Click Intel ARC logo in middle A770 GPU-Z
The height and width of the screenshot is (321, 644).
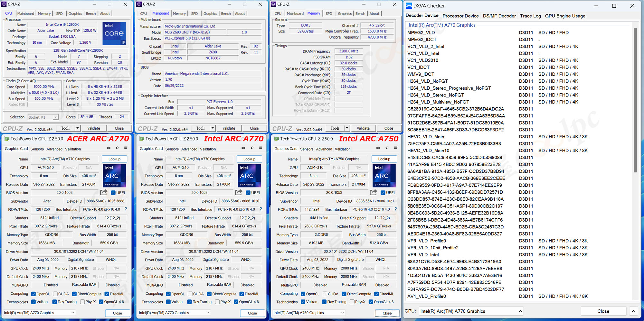(249, 176)
